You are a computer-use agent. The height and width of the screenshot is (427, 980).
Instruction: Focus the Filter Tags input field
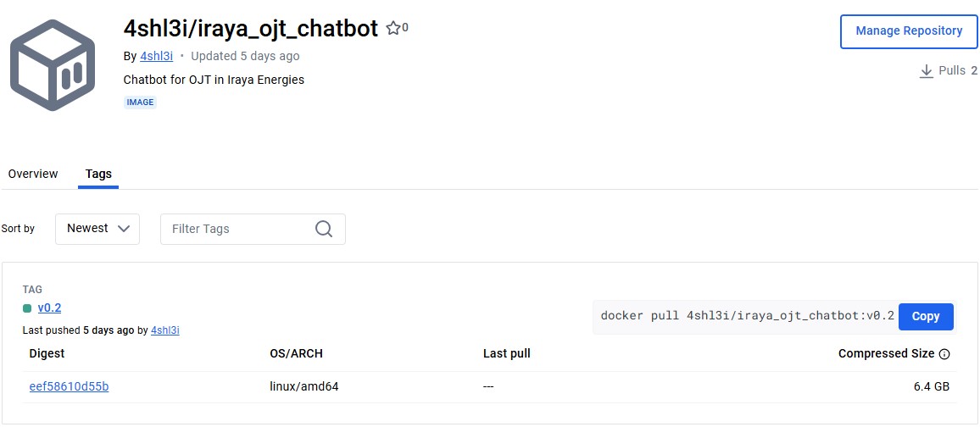(237, 229)
